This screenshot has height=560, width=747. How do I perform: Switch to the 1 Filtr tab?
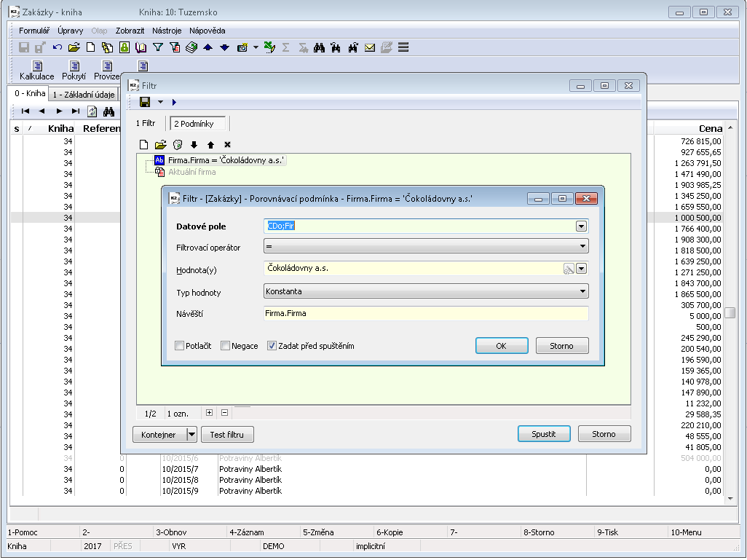tap(146, 124)
